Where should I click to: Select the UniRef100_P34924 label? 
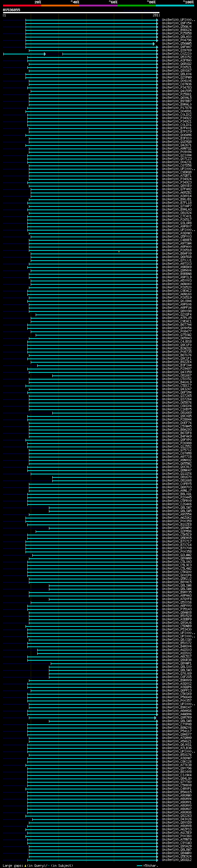coord(177,179)
